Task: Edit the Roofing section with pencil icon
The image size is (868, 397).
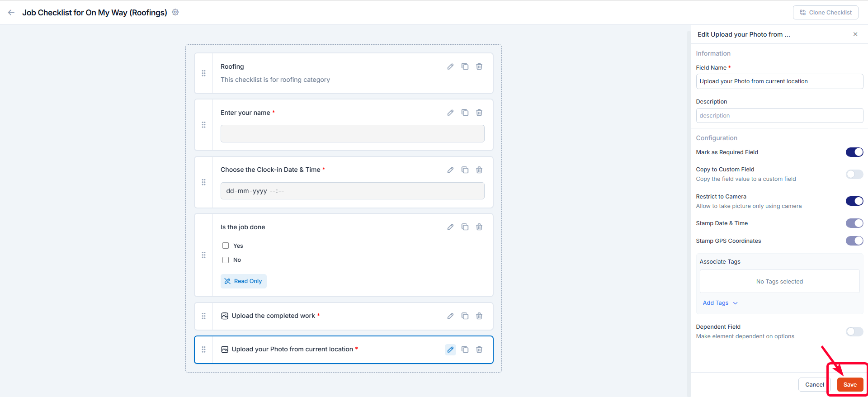Action: pyautogui.click(x=450, y=66)
